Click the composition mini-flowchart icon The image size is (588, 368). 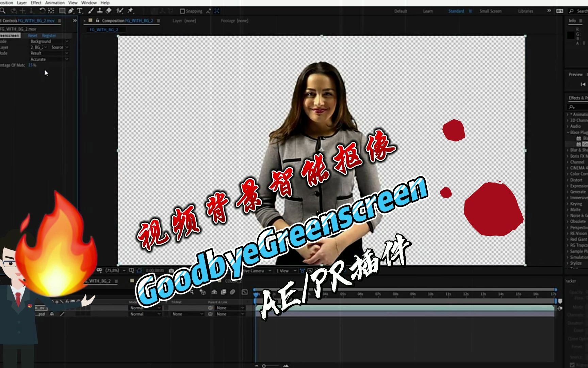tap(192, 292)
